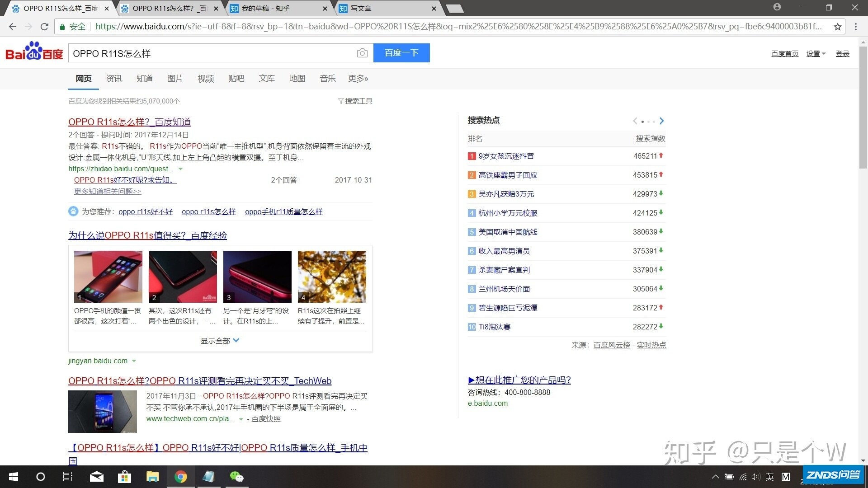Show hidden system tray icons
The height and width of the screenshot is (488, 868).
pyautogui.click(x=715, y=477)
